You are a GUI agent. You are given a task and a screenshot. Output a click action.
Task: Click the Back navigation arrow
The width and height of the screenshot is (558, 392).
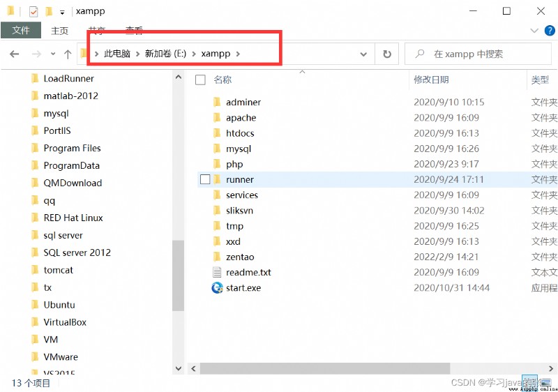tap(14, 54)
